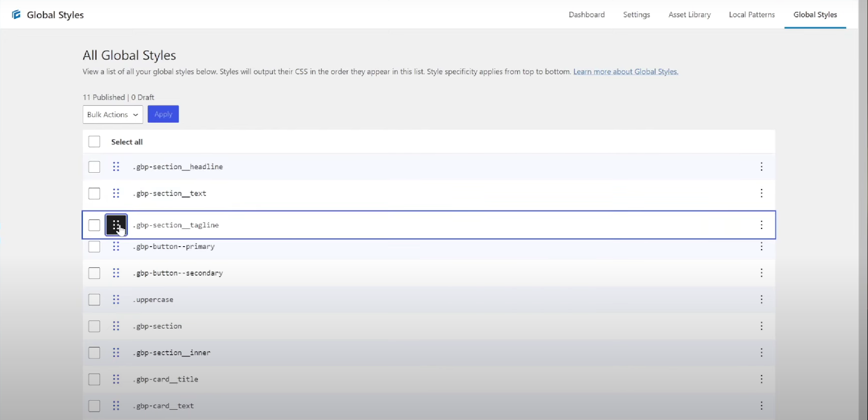Image resolution: width=868 pixels, height=420 pixels.
Task: Go to the Settings tab
Action: 636,15
